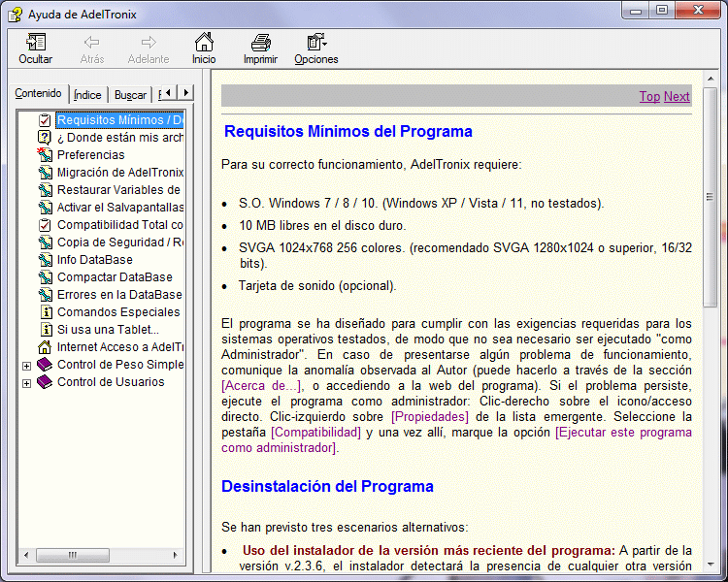Switch to the Índice tab
728x582 pixels.
(x=87, y=95)
